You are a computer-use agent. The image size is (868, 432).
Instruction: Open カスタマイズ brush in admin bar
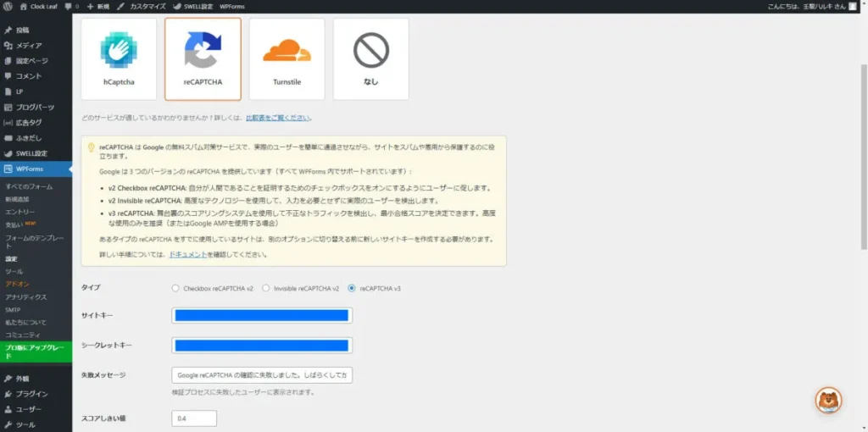142,7
